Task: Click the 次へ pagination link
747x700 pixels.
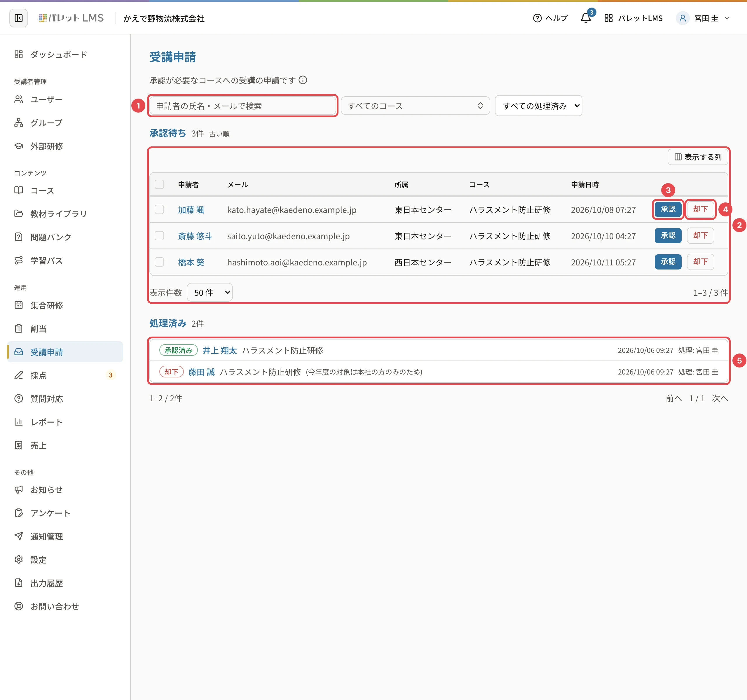Action: pyautogui.click(x=720, y=398)
